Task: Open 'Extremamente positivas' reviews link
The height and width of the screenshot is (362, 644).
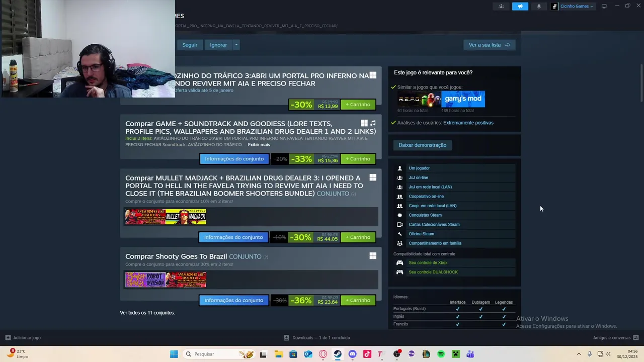Action: [468, 123]
